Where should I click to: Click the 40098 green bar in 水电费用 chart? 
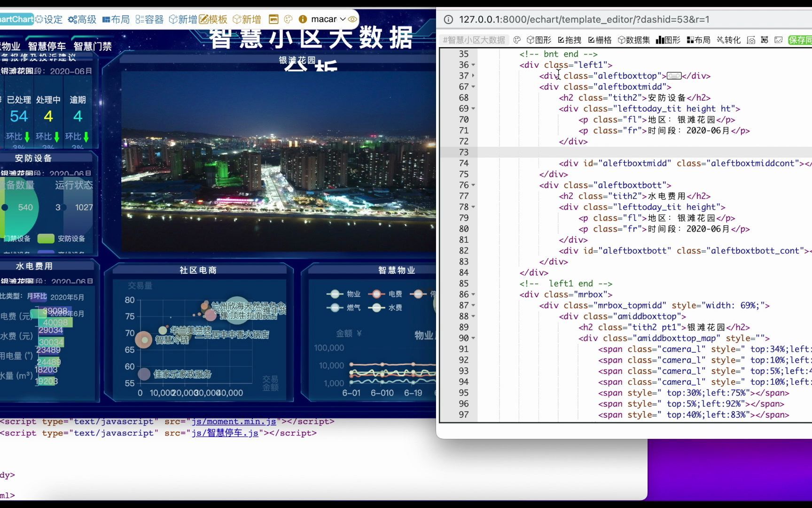tap(56, 323)
